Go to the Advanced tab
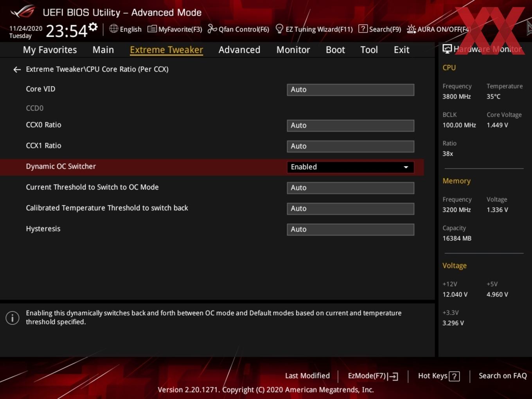Image resolution: width=532 pixels, height=399 pixels. [239, 50]
